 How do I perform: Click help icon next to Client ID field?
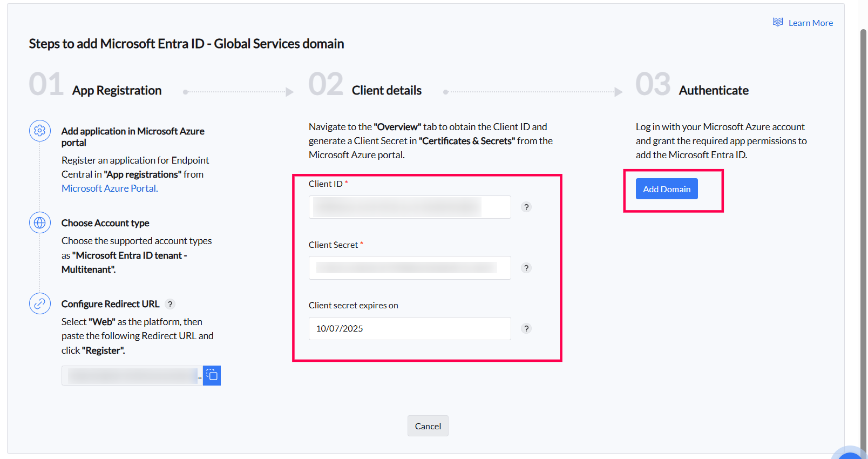click(x=526, y=207)
